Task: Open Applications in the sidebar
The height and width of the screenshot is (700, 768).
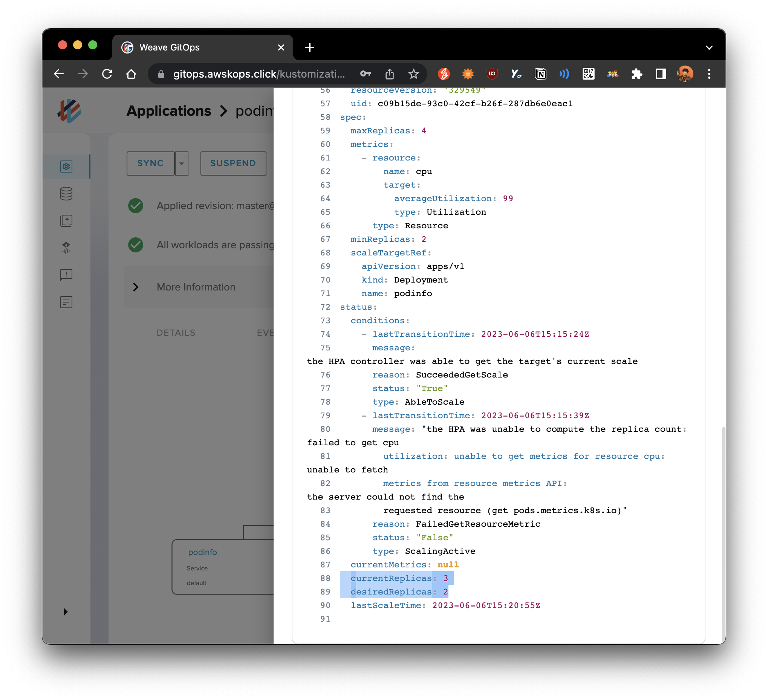Action: click(66, 167)
